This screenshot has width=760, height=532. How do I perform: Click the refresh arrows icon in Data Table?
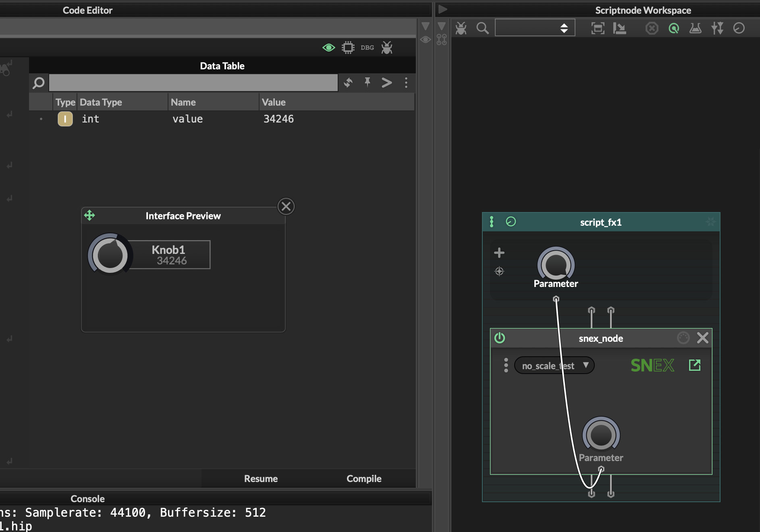pos(348,83)
